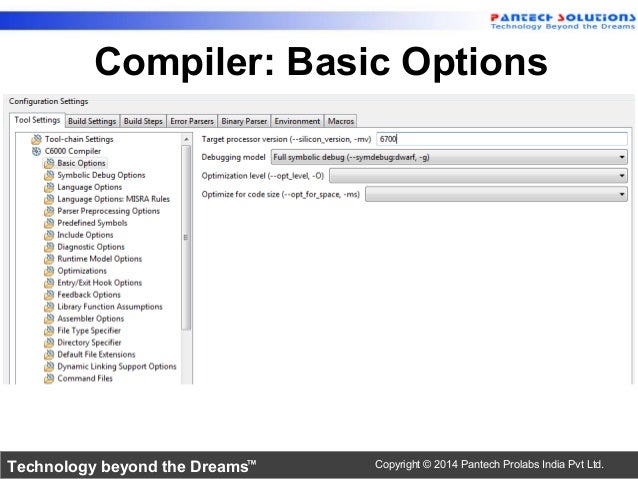Image resolution: width=638 pixels, height=479 pixels.
Task: Select the File Type Specifier item
Action: [89, 331]
